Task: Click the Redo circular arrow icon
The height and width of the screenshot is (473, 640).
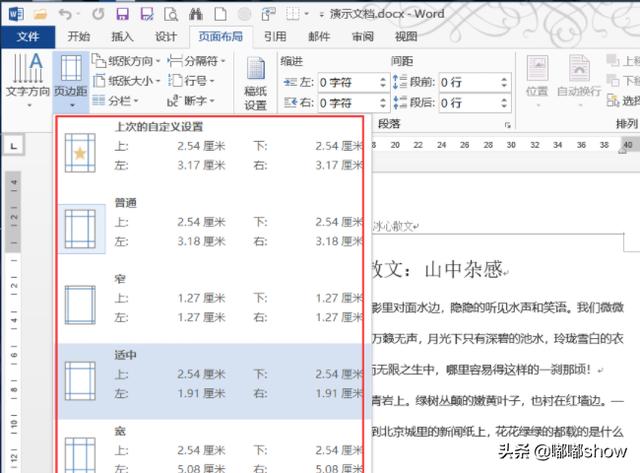Action: pyautogui.click(x=98, y=14)
